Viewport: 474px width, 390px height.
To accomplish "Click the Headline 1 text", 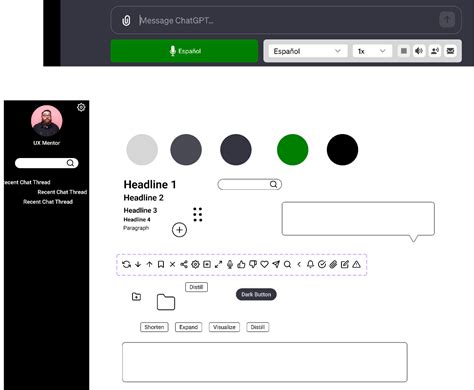I will point(150,184).
